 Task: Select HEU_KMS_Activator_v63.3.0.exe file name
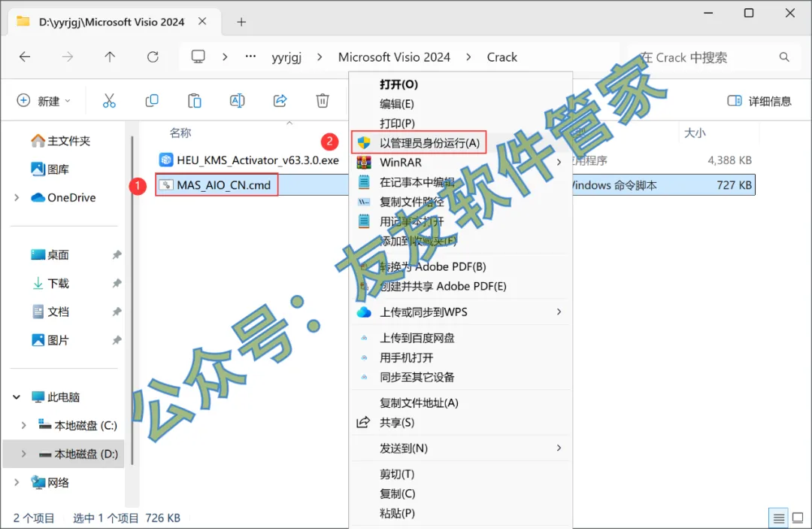point(258,160)
